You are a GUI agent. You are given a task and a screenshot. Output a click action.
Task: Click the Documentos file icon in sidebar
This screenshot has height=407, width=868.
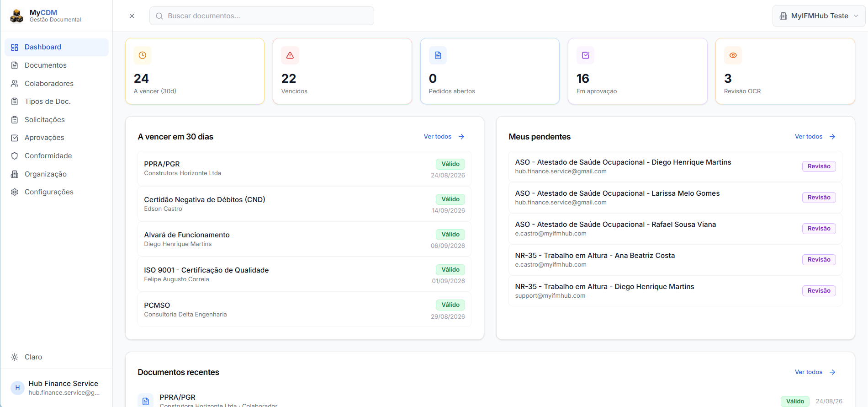coord(15,65)
